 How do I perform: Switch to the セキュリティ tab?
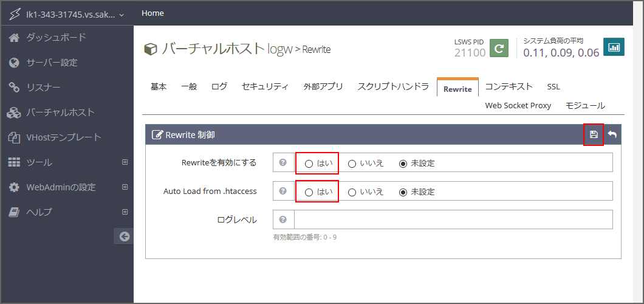pyautogui.click(x=265, y=86)
